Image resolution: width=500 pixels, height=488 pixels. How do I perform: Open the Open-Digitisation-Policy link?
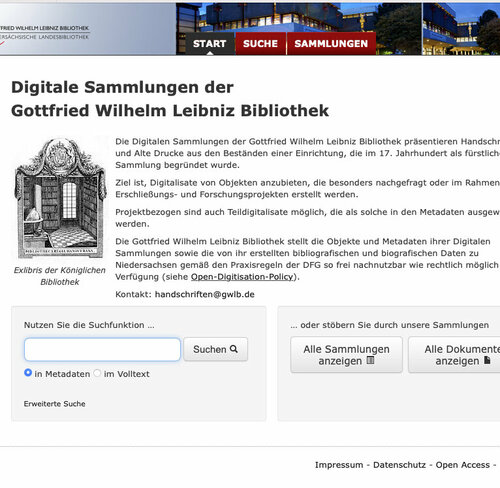coord(242,277)
